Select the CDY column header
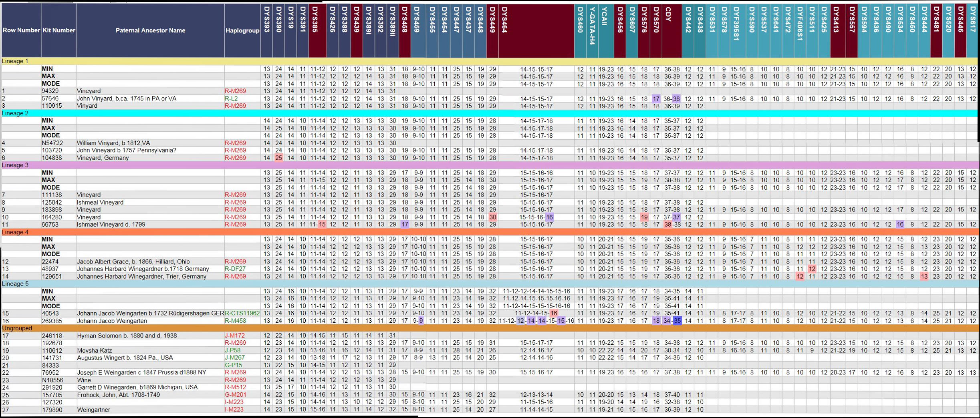This screenshot has height=418, width=980. tap(672, 30)
